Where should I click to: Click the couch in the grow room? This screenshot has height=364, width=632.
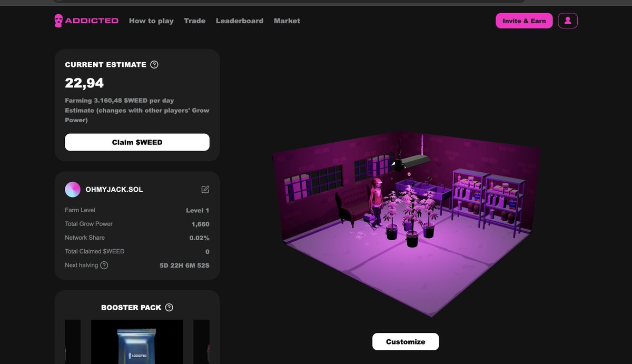(x=353, y=205)
